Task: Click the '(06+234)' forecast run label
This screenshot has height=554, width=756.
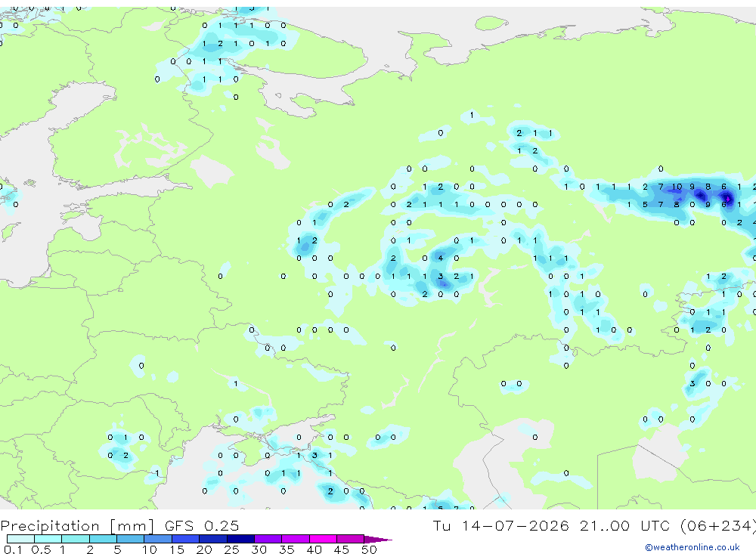Action: point(718,525)
